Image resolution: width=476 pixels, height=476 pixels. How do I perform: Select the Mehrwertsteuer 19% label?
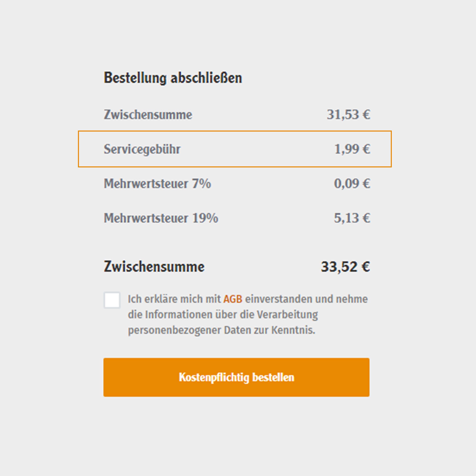(161, 218)
